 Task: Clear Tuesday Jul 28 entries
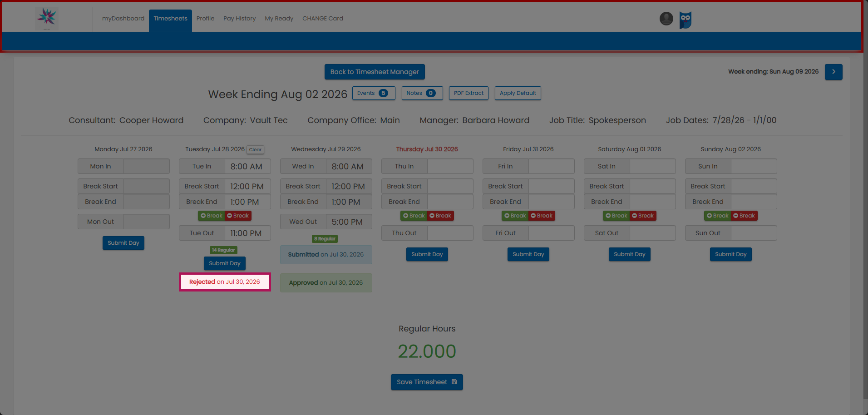pos(255,149)
